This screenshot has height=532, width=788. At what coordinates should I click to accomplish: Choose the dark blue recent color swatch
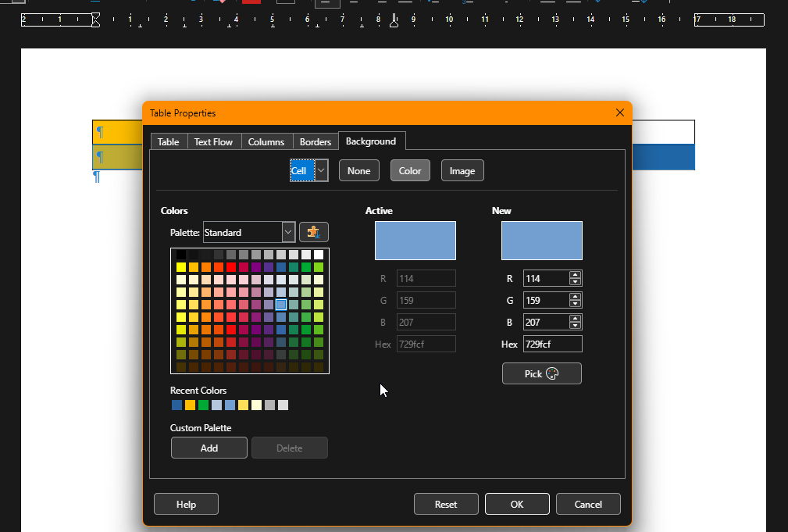pos(177,405)
